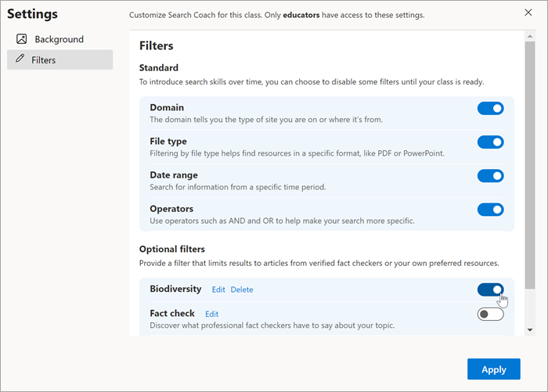Click the Settings title
Image resolution: width=548 pixels, height=392 pixels.
pos(33,14)
